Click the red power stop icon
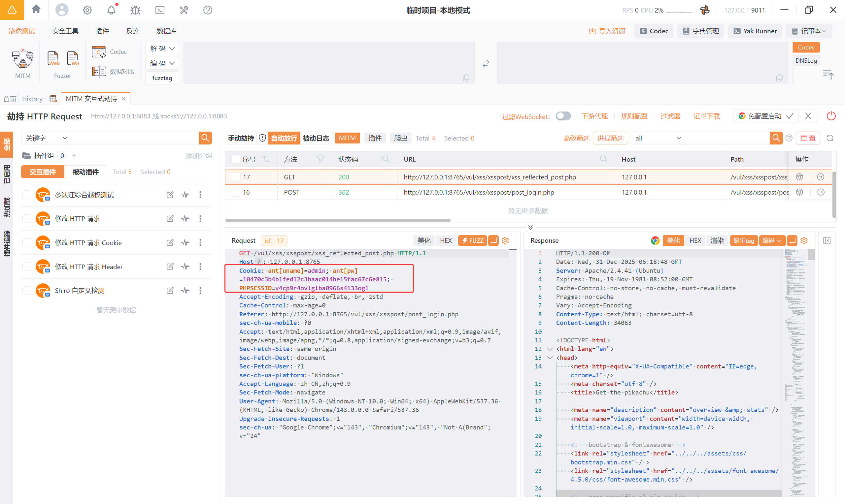845x504 pixels. click(831, 116)
